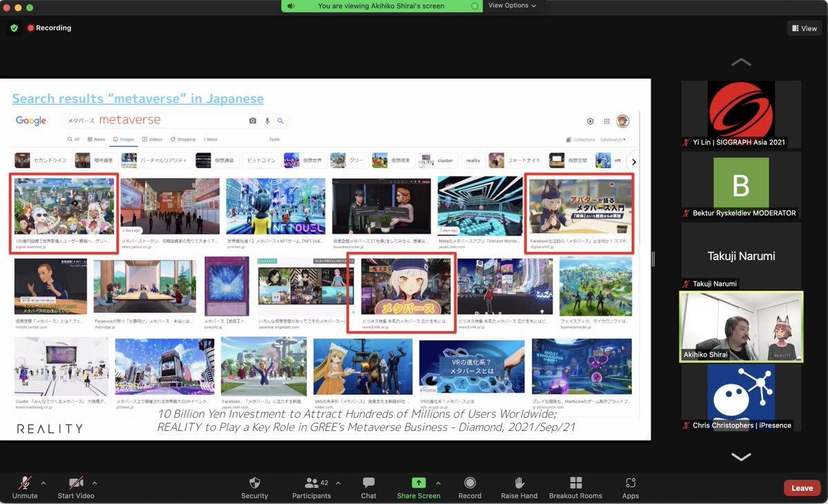Viewport: 828px width, 504px height.
Task: Click the Google logo in shared screen
Action: [x=31, y=121]
